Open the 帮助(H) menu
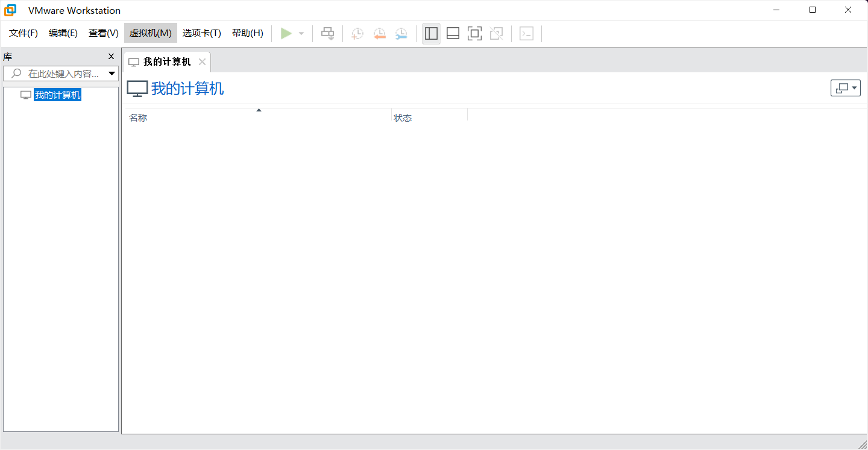Screen dimensions: 868x450 point(248,33)
